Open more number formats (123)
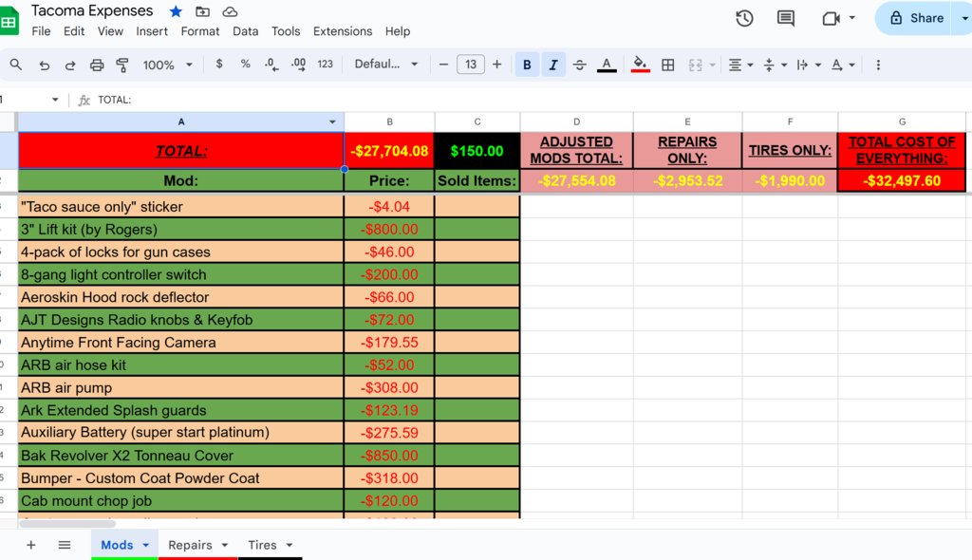This screenshot has width=972, height=560. coord(325,64)
